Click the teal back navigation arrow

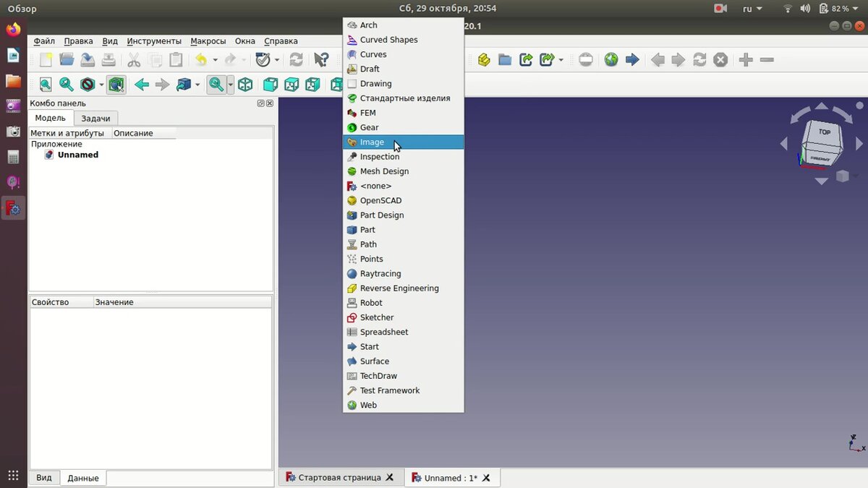point(142,85)
